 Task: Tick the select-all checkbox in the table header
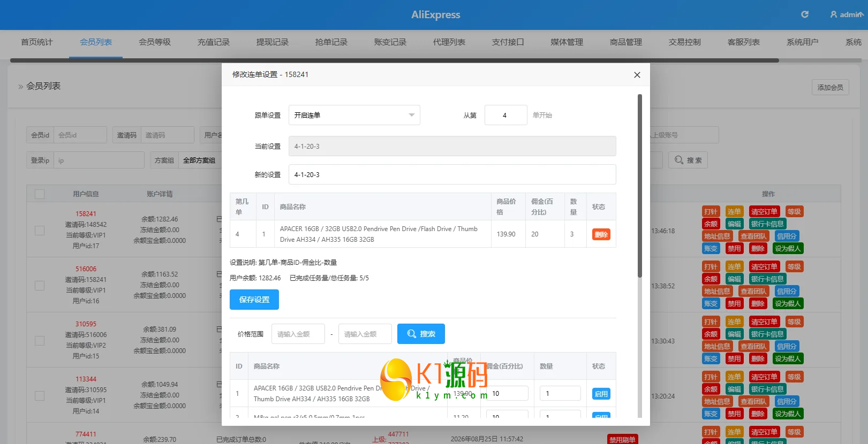pos(40,194)
